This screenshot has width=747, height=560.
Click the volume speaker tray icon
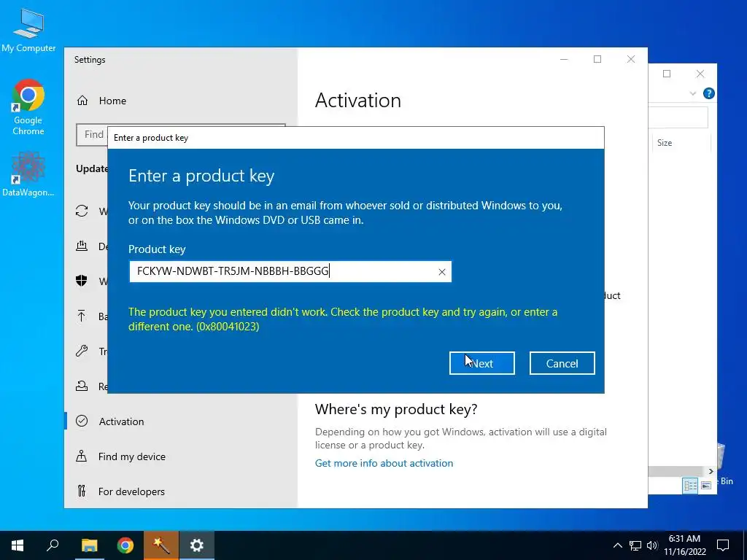[x=652, y=545]
